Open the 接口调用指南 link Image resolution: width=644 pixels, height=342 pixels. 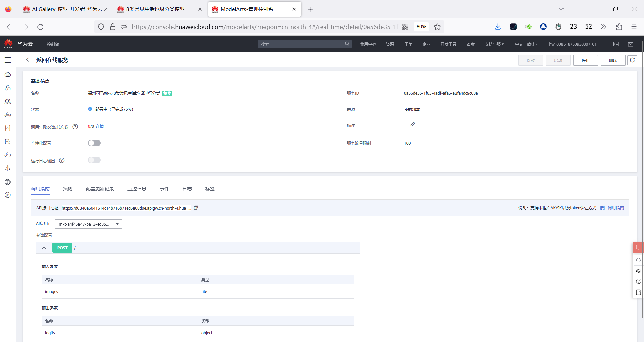click(x=612, y=208)
